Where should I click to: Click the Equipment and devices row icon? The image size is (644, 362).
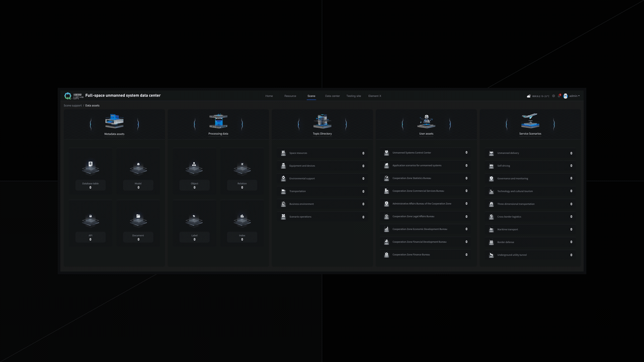click(284, 165)
